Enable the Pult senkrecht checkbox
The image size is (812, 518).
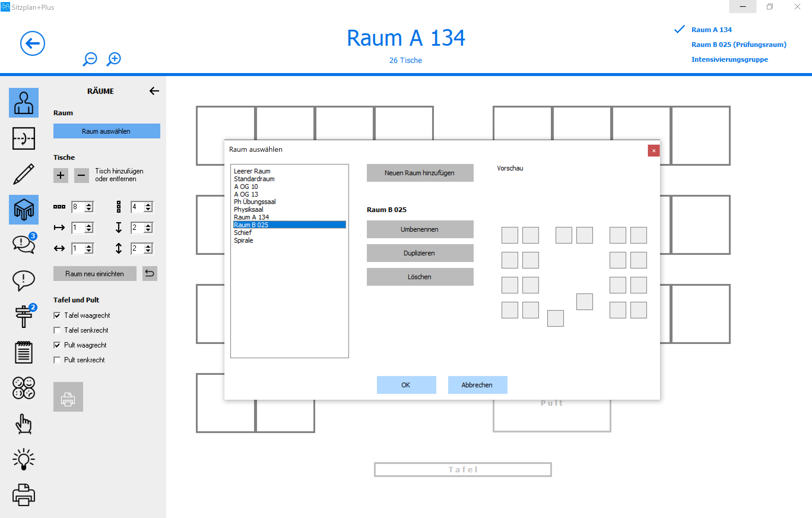[57, 360]
